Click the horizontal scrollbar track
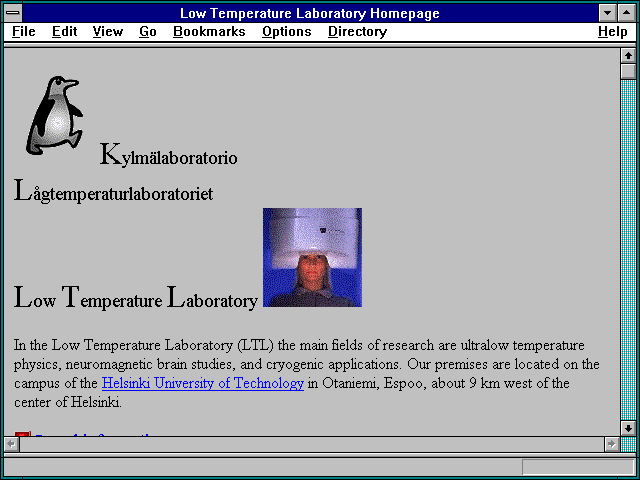 point(311,444)
